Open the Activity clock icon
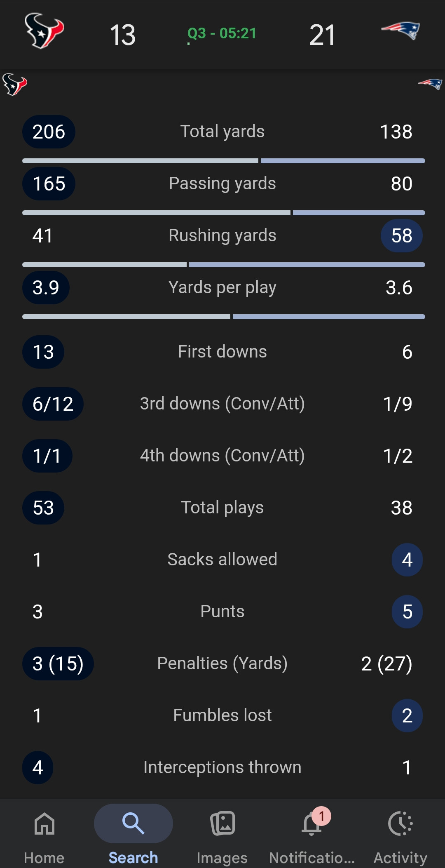The height and width of the screenshot is (868, 445). click(x=400, y=823)
